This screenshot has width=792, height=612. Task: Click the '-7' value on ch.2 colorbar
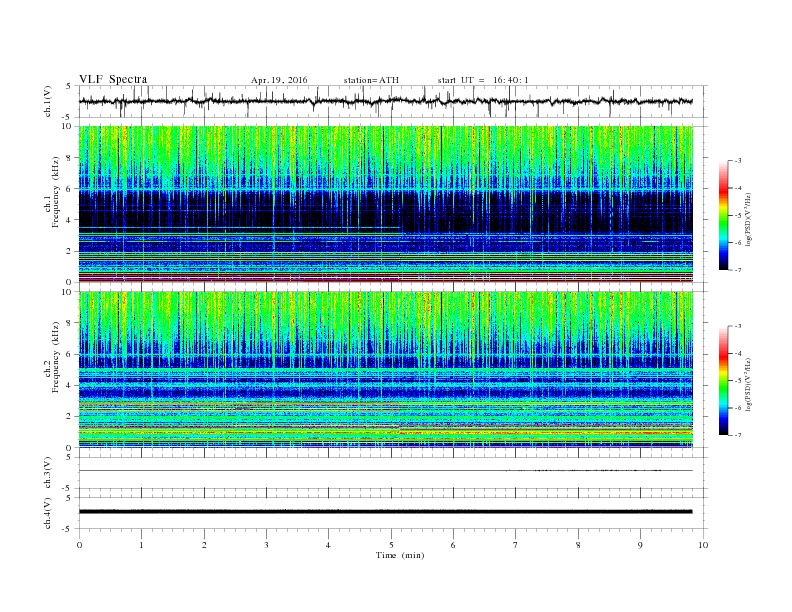[x=738, y=435]
